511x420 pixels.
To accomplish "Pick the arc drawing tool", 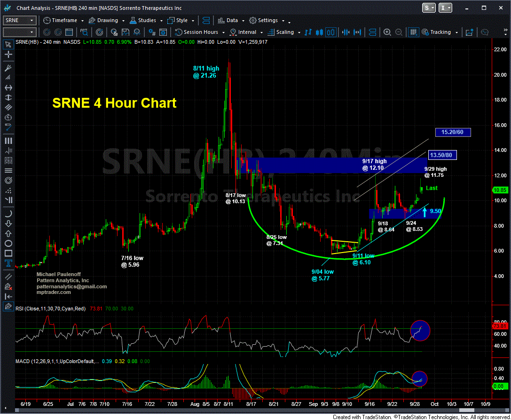I will (8, 214).
